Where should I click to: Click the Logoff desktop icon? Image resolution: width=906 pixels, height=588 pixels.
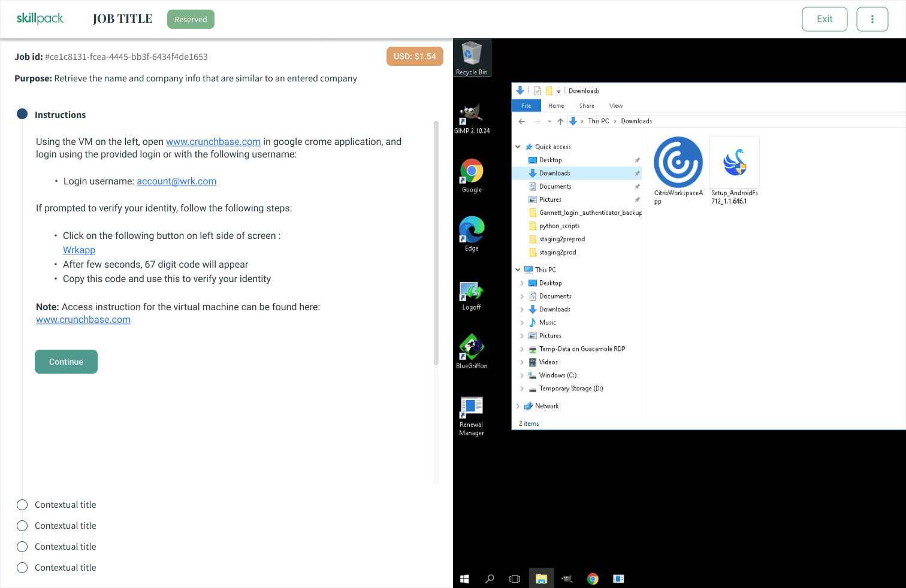[x=472, y=296]
